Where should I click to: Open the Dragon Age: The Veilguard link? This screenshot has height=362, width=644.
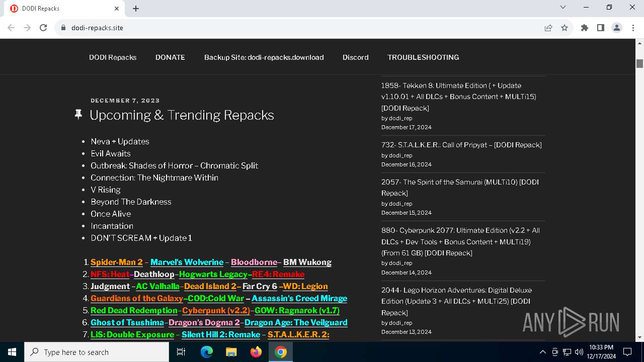[x=296, y=322]
